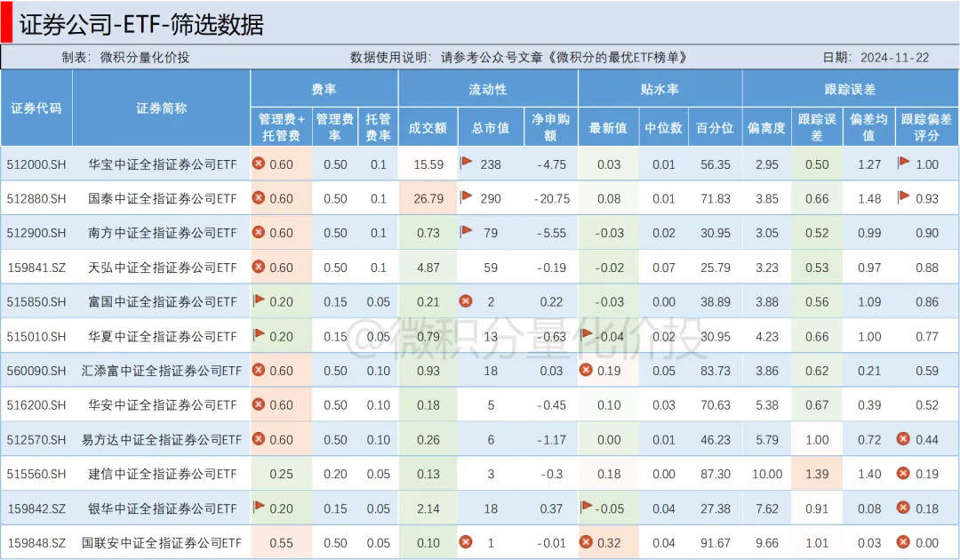Click fund name 银华中证全指证券公司ETF
Screen dimensions: 960x560
point(161,508)
